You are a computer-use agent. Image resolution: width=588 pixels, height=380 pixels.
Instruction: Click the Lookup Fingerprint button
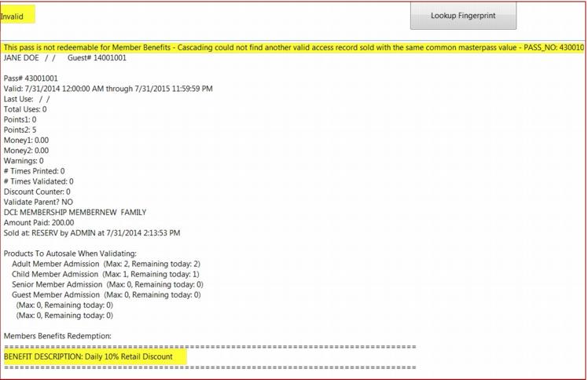pyautogui.click(x=463, y=16)
